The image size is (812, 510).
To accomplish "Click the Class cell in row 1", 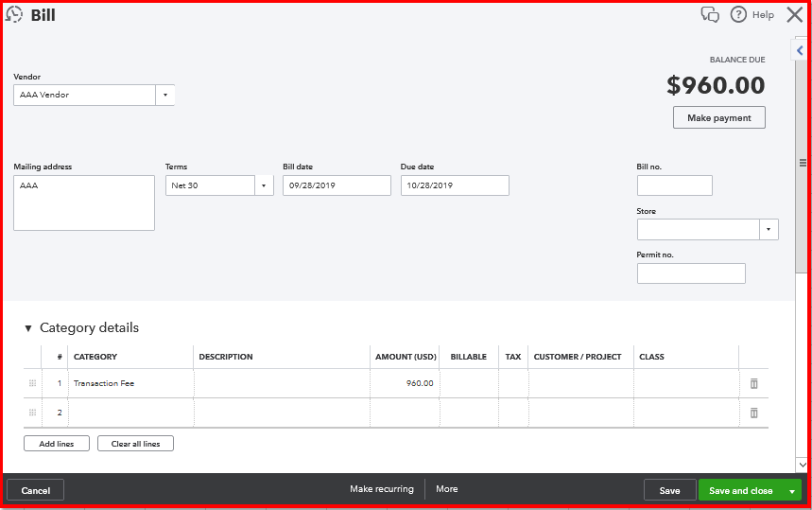I will pos(686,383).
